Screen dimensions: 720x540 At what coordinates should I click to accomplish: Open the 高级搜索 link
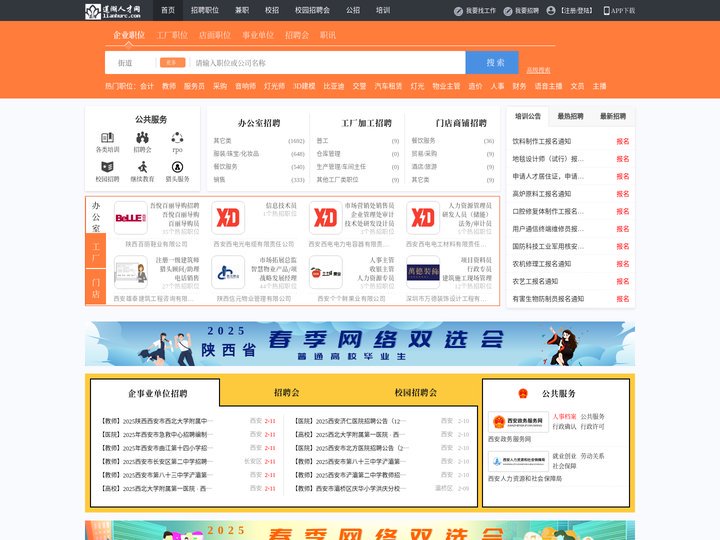[538, 70]
